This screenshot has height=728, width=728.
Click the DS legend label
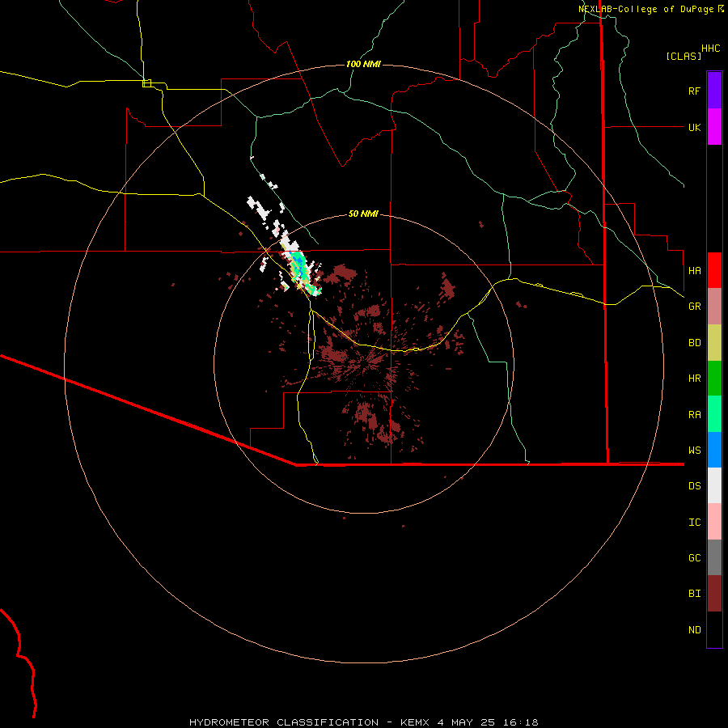pos(695,485)
